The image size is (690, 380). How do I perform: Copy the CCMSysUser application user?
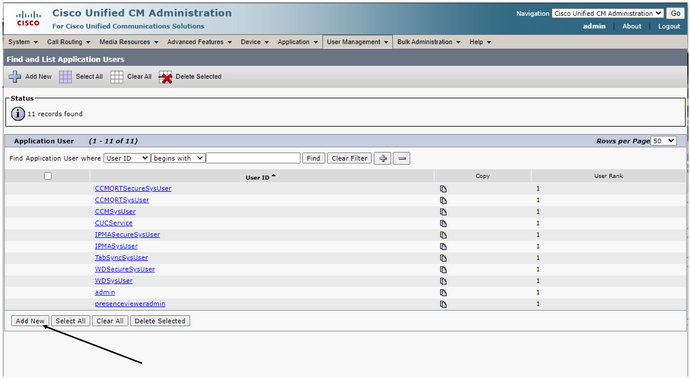coord(443,212)
